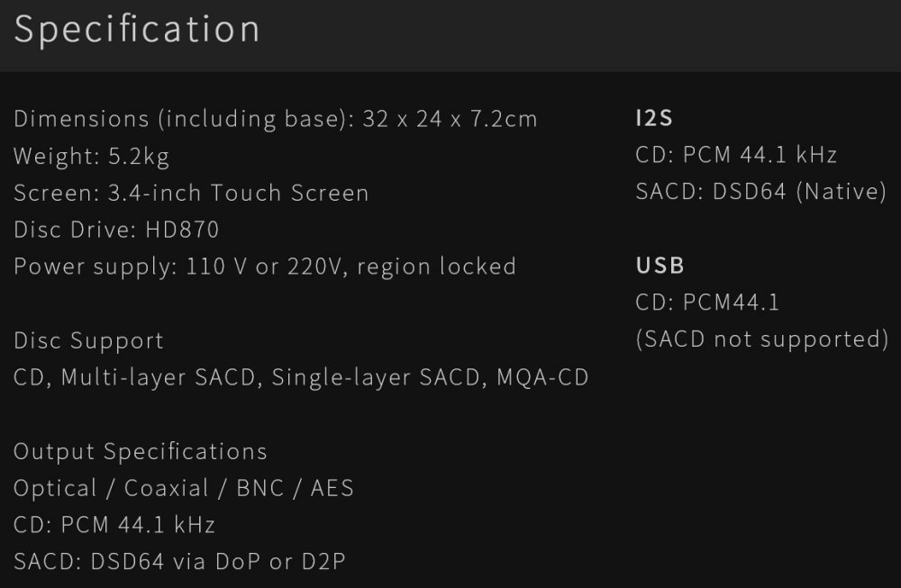Image resolution: width=901 pixels, height=588 pixels.
Task: Click the Output Specifications label
Action: pos(141,451)
